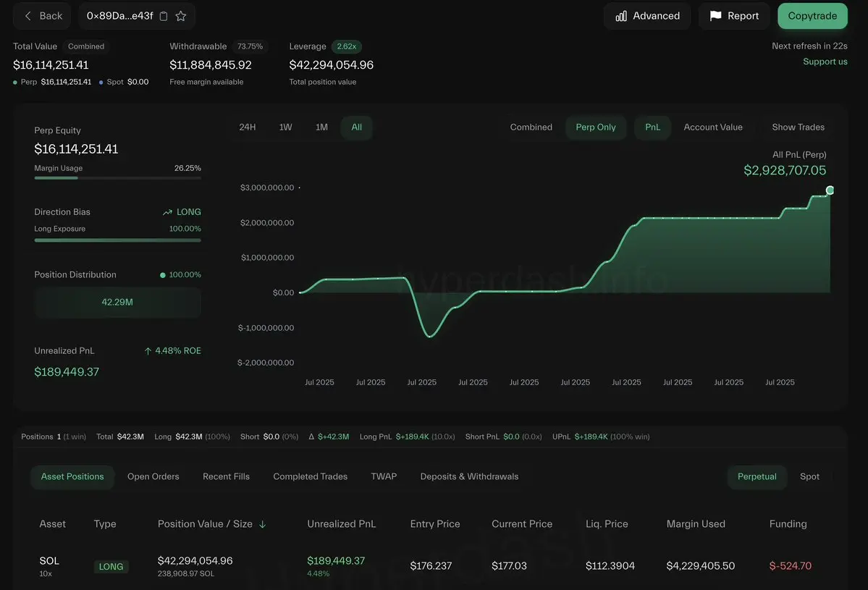Click the copy address clipboard icon
Screen dimensions: 868x590
[164, 16]
